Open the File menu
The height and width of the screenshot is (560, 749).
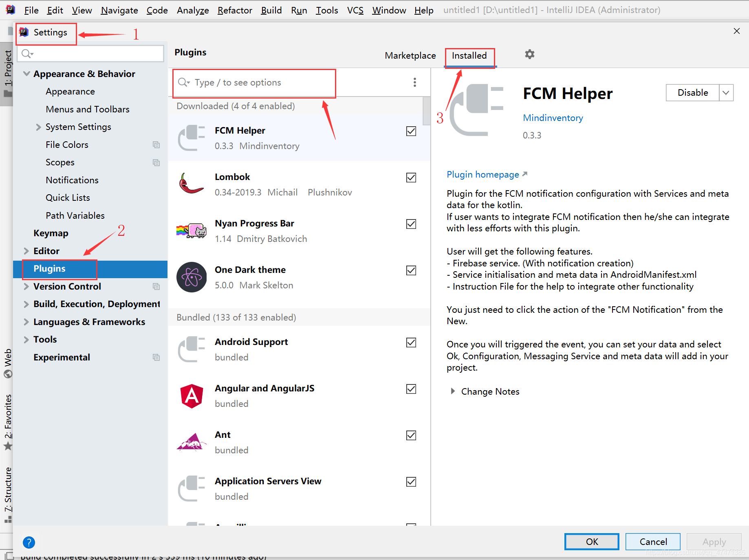[x=31, y=10]
